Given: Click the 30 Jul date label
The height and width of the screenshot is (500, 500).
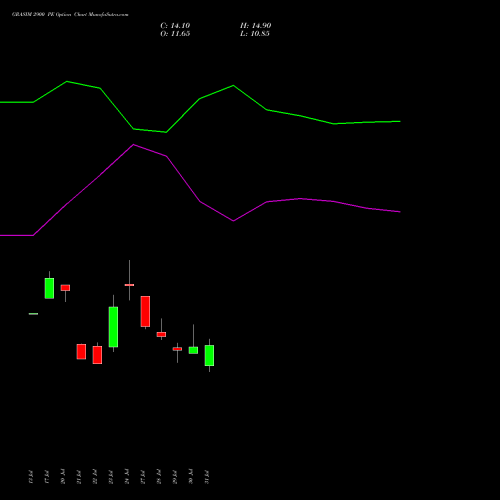Looking at the screenshot, I should pyautogui.click(x=191, y=477).
